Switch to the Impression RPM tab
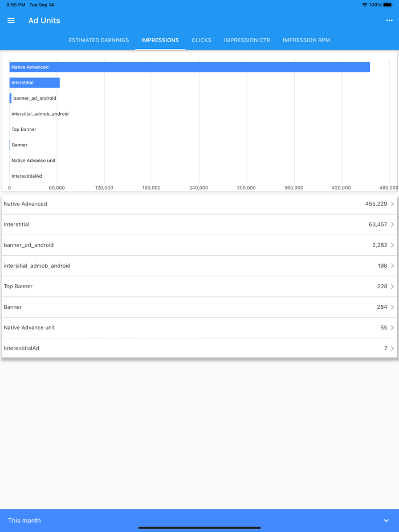The width and height of the screenshot is (399, 532). (306, 40)
